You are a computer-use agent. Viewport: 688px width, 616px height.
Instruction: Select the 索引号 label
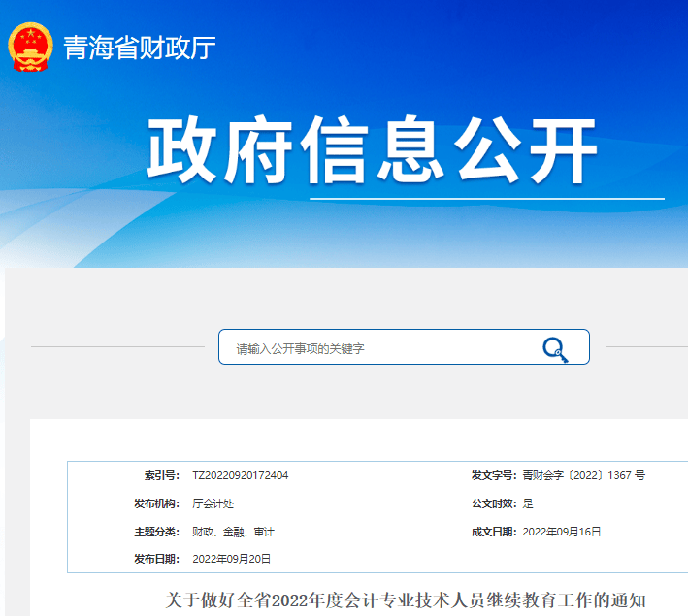(162, 475)
